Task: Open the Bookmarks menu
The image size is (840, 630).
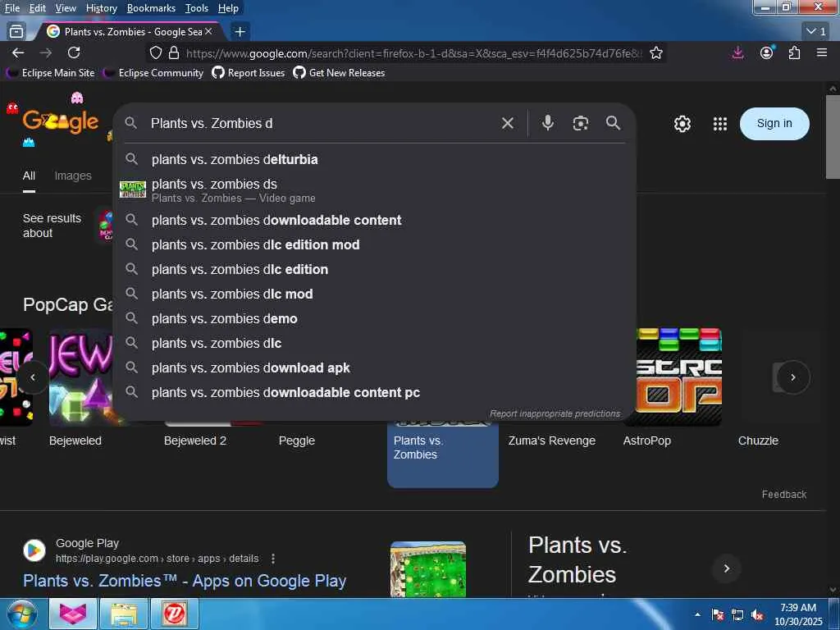Action: pyautogui.click(x=151, y=8)
